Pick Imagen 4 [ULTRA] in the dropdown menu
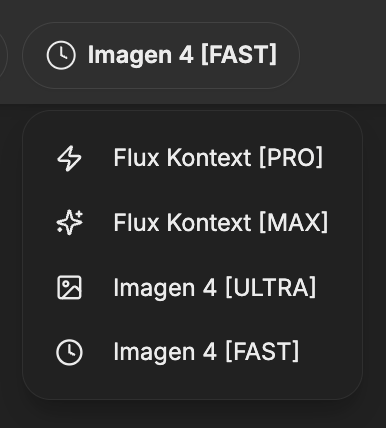This screenshot has height=428, width=386. tap(192, 287)
